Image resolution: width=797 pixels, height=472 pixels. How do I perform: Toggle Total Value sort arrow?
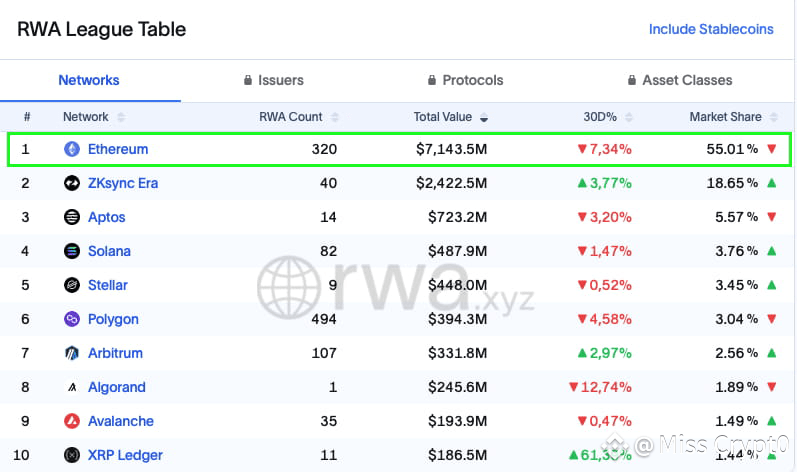coord(484,117)
